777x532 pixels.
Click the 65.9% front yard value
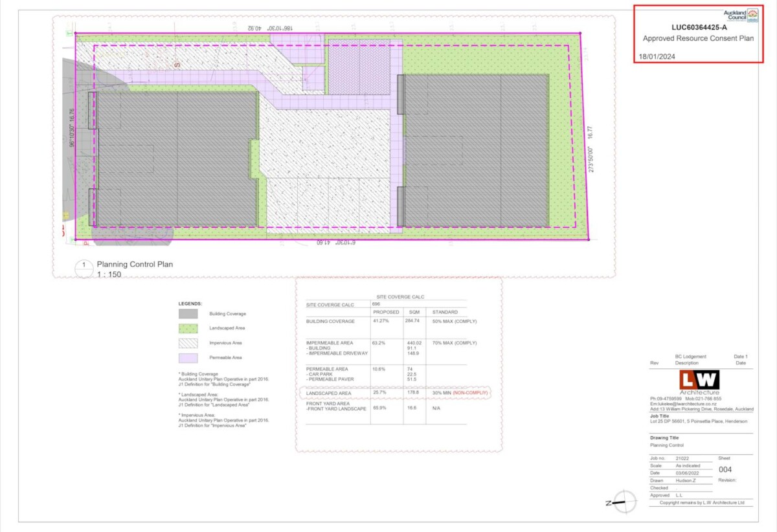(379, 409)
